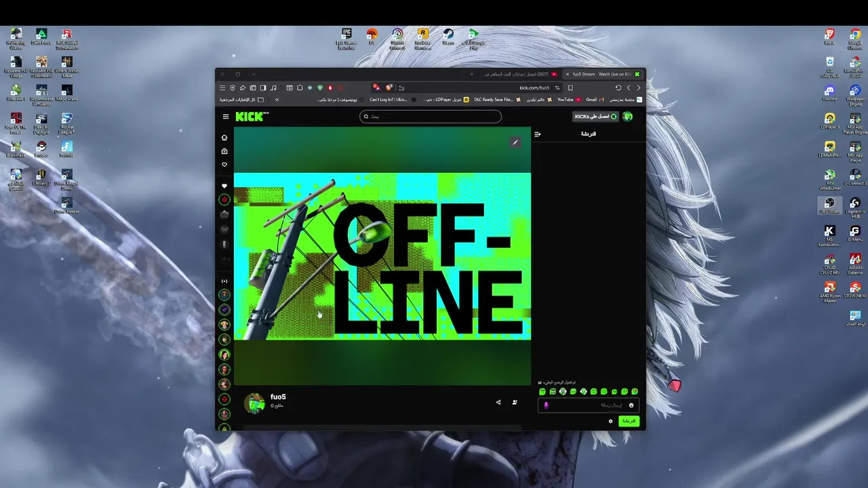Viewport: 868px width, 488px height.
Task: Send chat with the green button
Action: point(629,421)
